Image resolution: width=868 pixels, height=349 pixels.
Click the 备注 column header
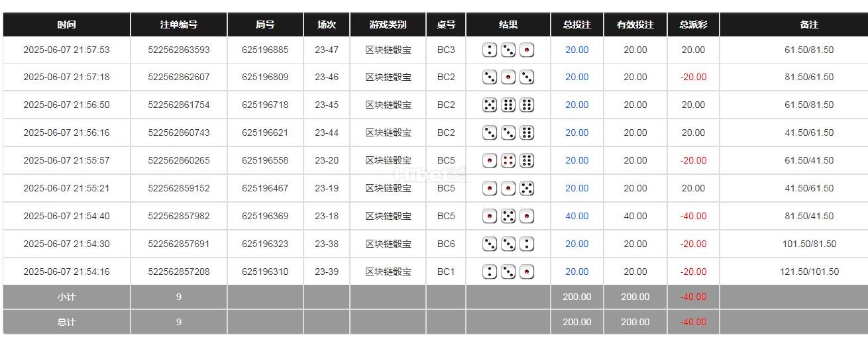coord(809,25)
